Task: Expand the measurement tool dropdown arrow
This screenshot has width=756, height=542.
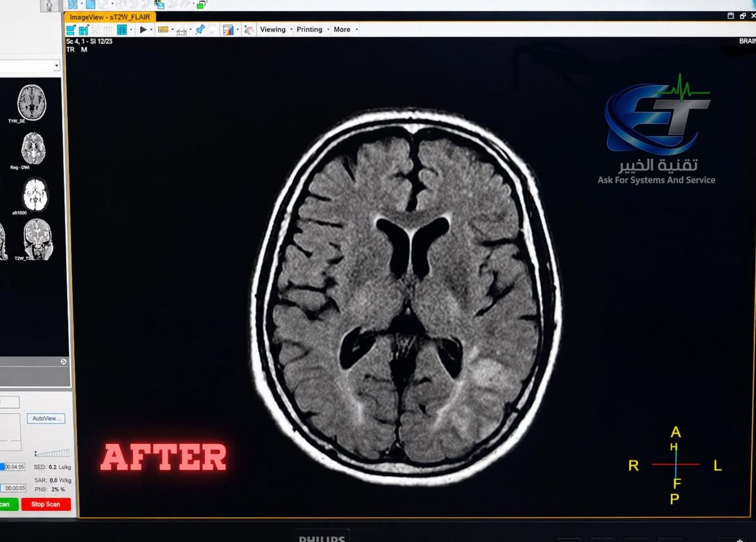Action: coord(190,29)
